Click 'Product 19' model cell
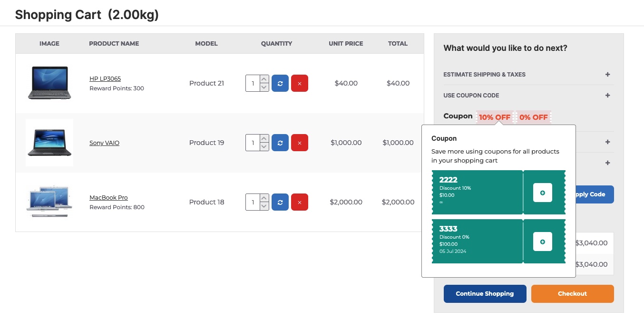This screenshot has height=329, width=644. point(206,143)
